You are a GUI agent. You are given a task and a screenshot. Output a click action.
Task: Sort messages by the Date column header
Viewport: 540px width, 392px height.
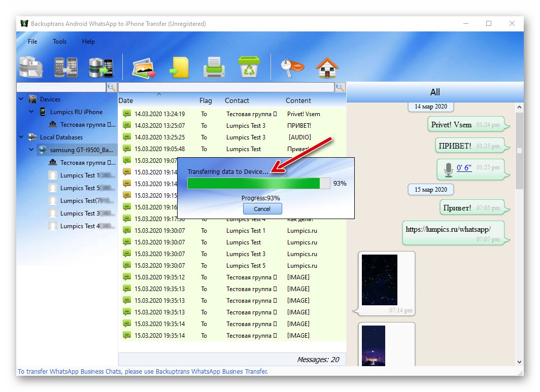tap(126, 100)
